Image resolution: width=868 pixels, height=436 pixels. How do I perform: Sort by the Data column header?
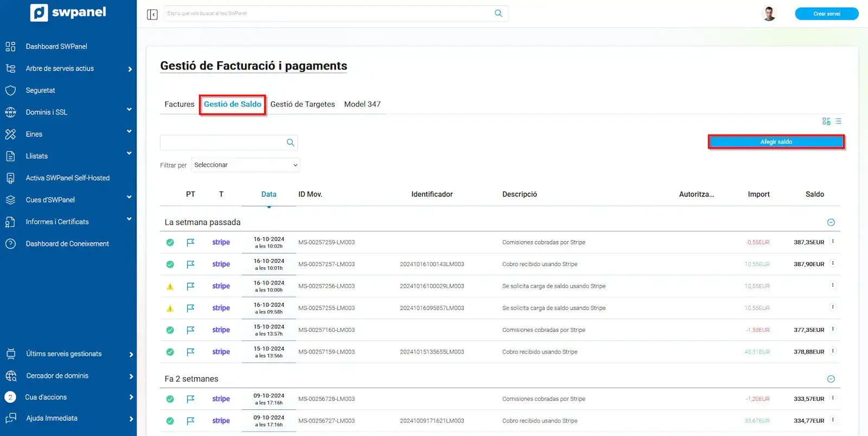269,194
